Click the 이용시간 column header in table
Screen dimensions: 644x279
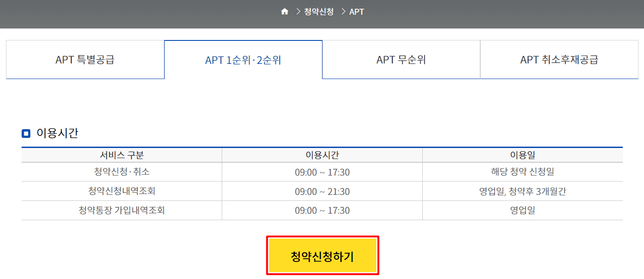tap(322, 155)
